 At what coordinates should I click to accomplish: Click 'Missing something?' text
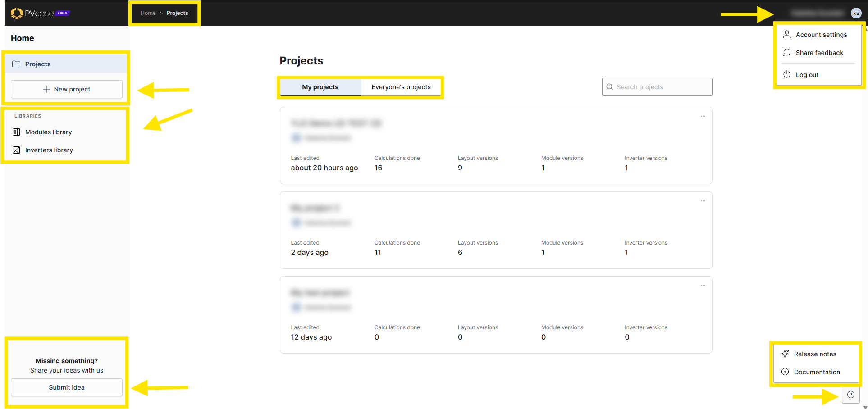tap(67, 361)
